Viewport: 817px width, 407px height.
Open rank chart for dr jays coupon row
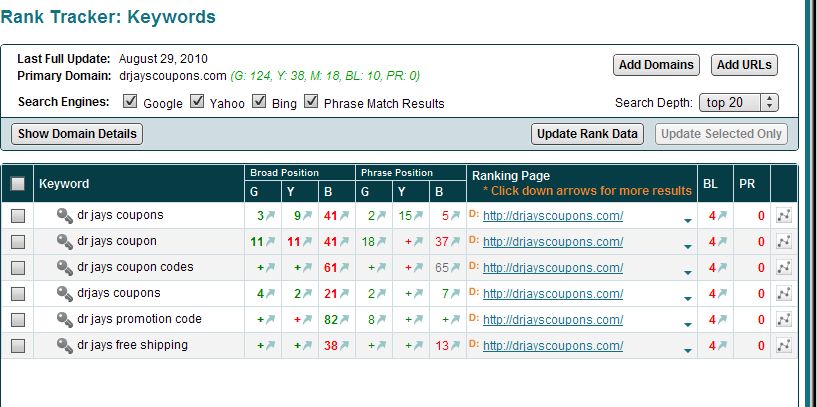pos(784,241)
